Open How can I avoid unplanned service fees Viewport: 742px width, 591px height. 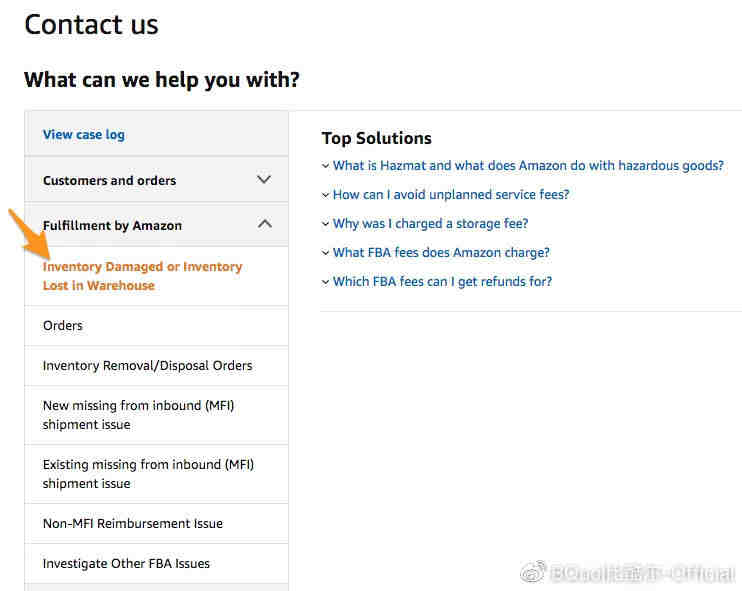coord(451,194)
